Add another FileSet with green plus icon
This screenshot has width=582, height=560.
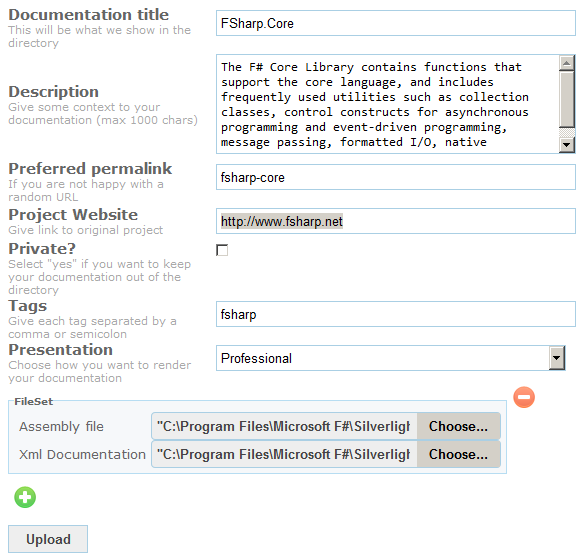(25, 497)
